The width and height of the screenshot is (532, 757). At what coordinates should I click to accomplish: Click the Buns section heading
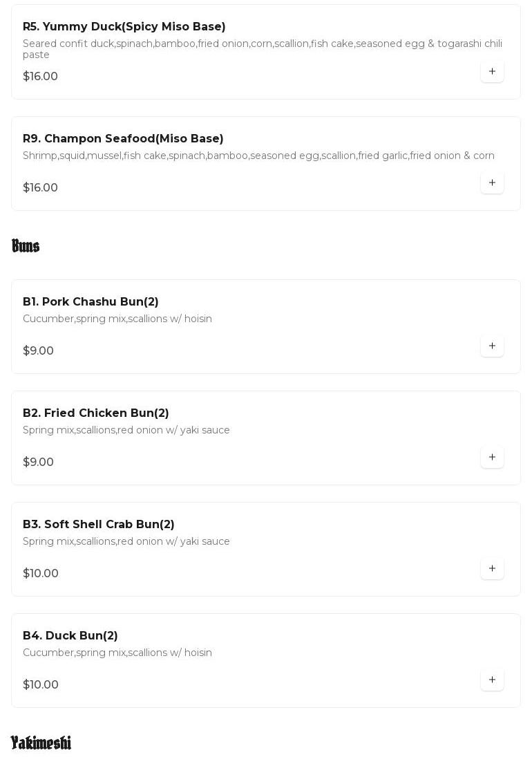tap(26, 246)
